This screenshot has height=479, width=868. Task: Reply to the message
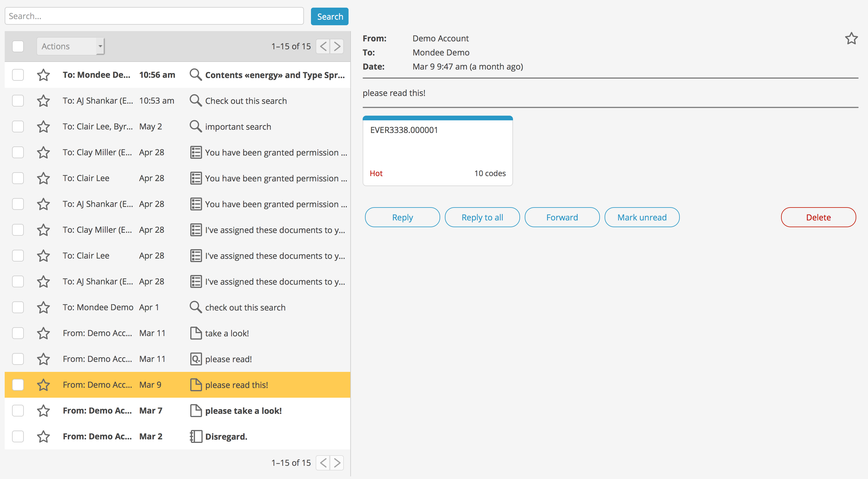point(402,217)
